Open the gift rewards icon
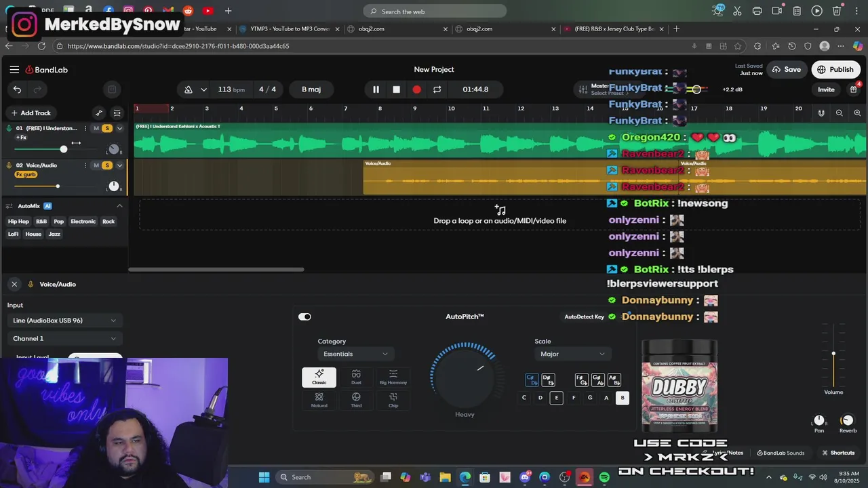868x488 pixels. (x=854, y=89)
